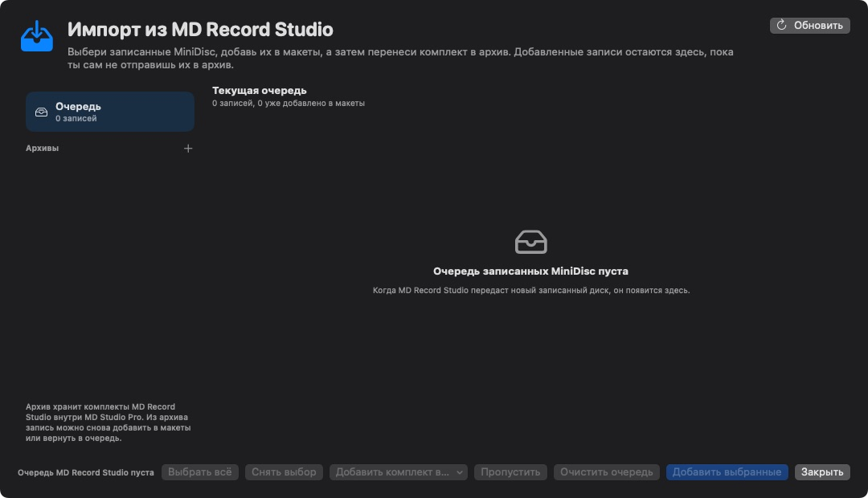
Task: Click the description starting 'Выбери записанные MiniDisc'
Action: click(x=400, y=58)
